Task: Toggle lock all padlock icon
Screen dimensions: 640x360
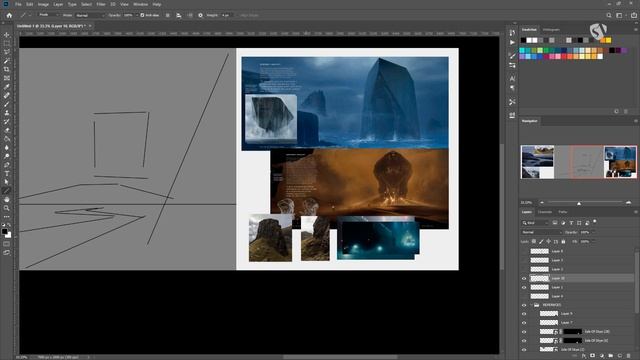Action: 563,242
